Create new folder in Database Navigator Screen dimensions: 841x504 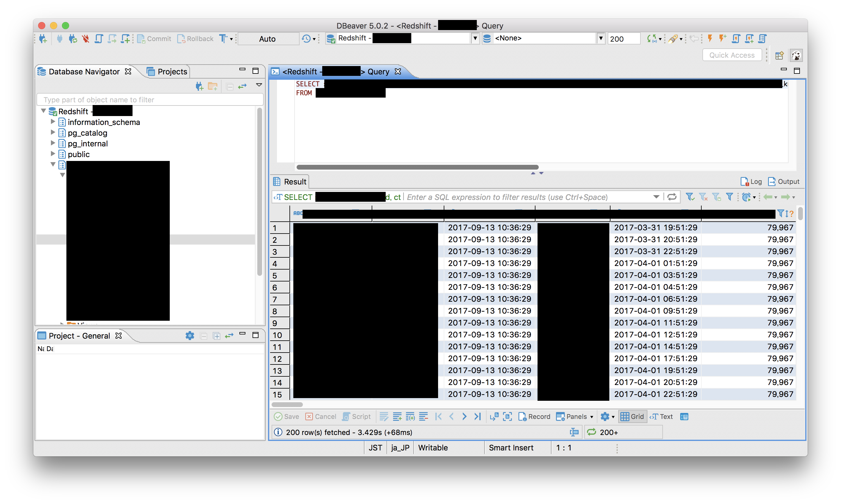tap(213, 86)
